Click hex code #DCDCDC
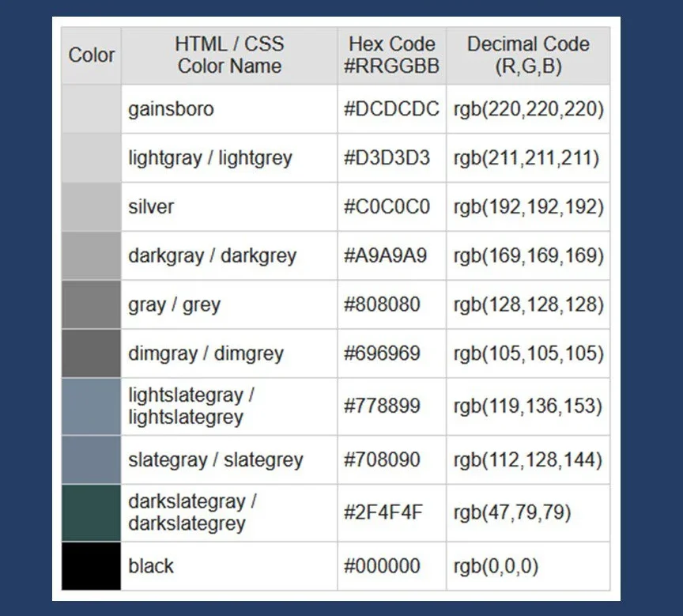The image size is (683, 616). coord(391,109)
